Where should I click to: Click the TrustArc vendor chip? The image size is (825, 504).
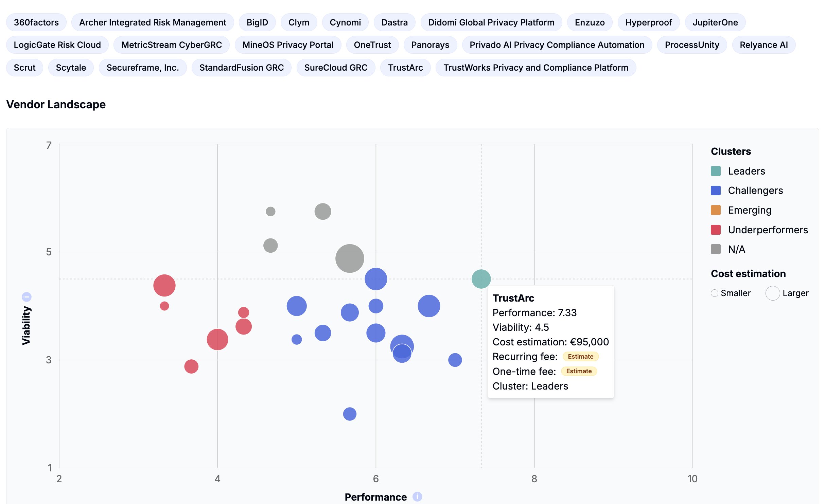405,68
